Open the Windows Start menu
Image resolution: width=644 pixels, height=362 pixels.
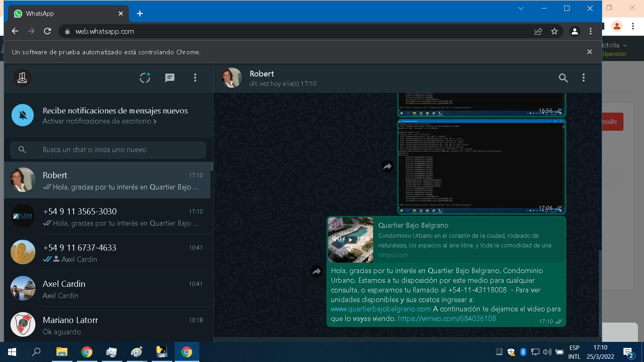(x=12, y=352)
